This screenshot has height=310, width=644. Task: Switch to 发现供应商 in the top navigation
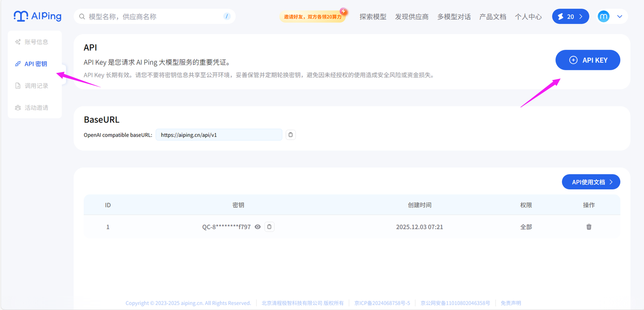[x=412, y=16]
